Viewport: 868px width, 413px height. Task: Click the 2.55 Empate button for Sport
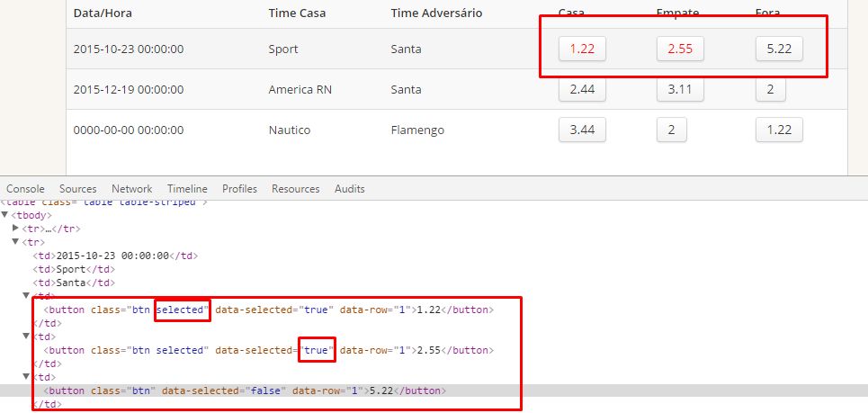[680, 49]
